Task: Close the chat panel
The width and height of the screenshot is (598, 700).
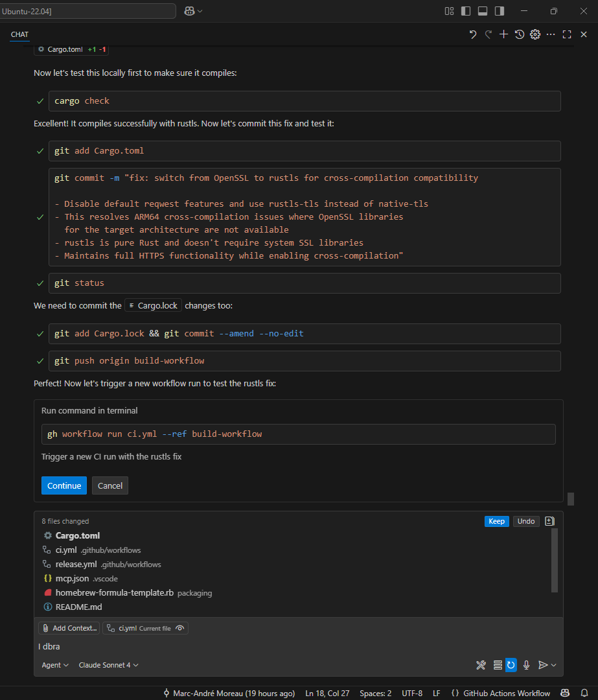Action: point(583,34)
